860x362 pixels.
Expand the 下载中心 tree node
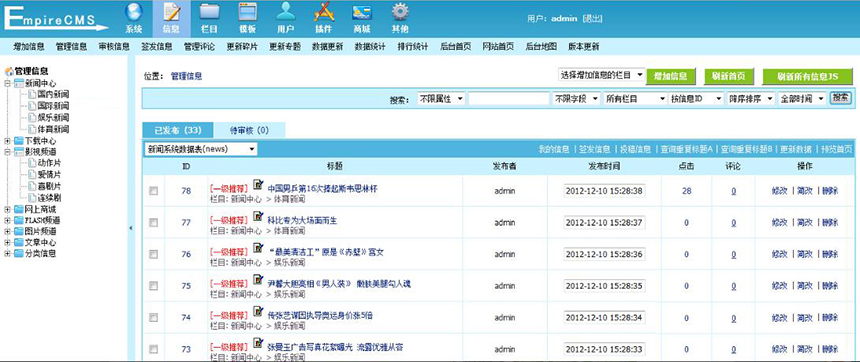pos(7,141)
